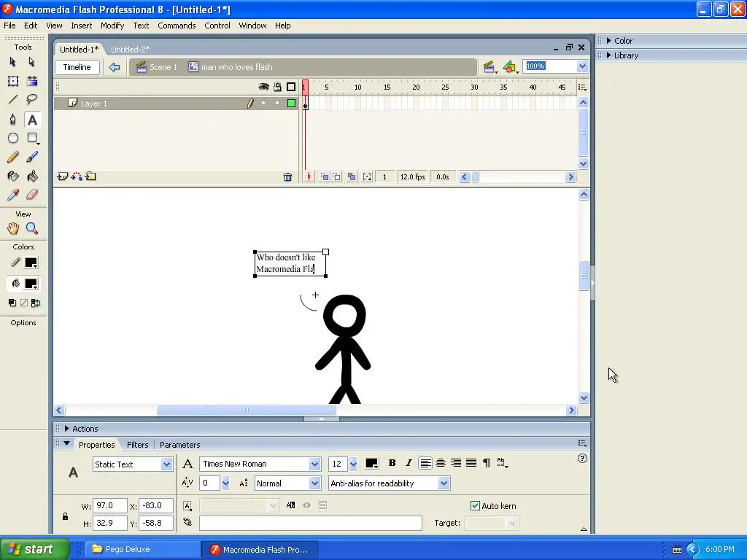
Task: Select the Selection arrow tool
Action: click(x=13, y=62)
